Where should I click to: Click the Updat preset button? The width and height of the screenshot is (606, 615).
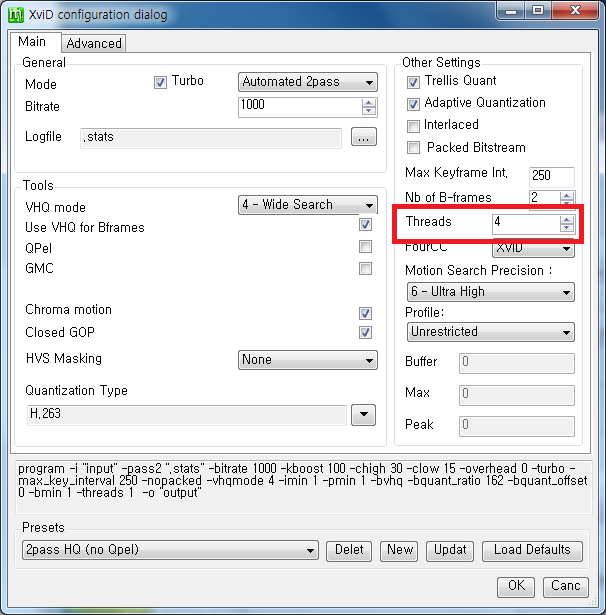tap(450, 551)
